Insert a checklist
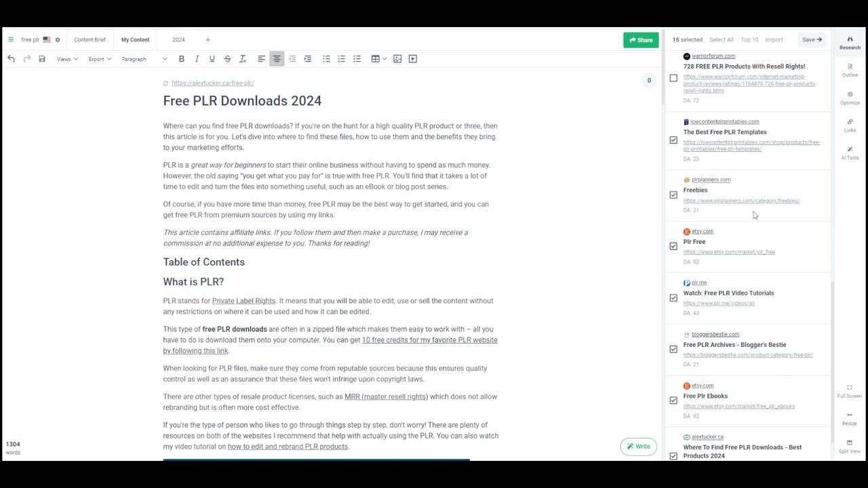The image size is (868, 488). (x=357, y=59)
